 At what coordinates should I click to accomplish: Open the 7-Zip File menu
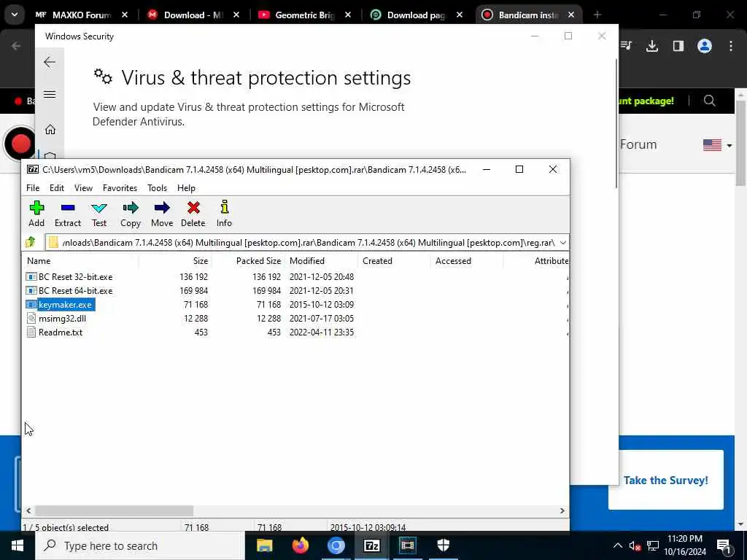(x=33, y=188)
